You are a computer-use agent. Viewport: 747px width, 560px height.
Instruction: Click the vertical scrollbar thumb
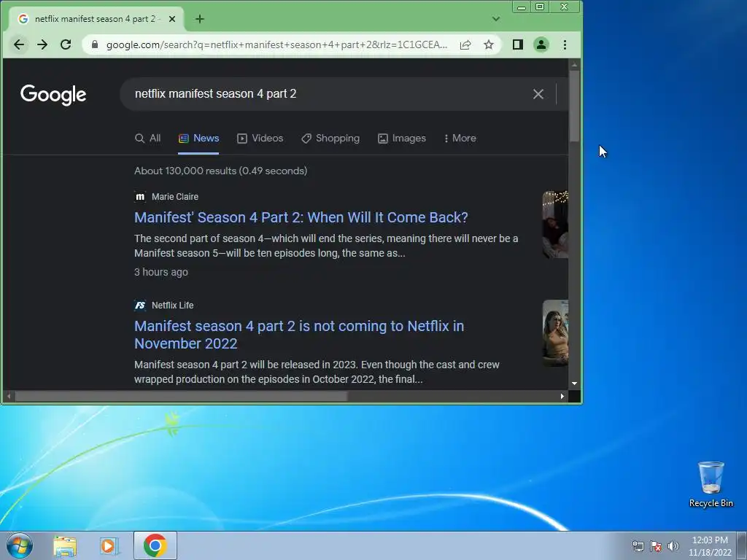tap(575, 106)
